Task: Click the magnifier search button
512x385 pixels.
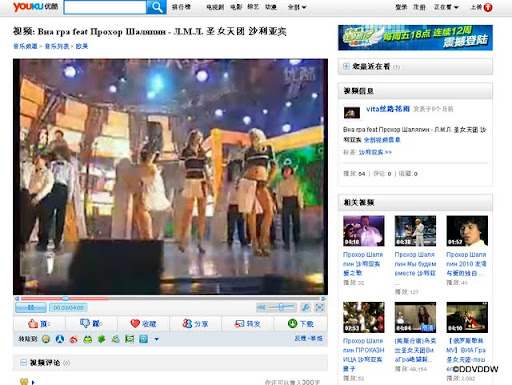Action: click(156, 7)
